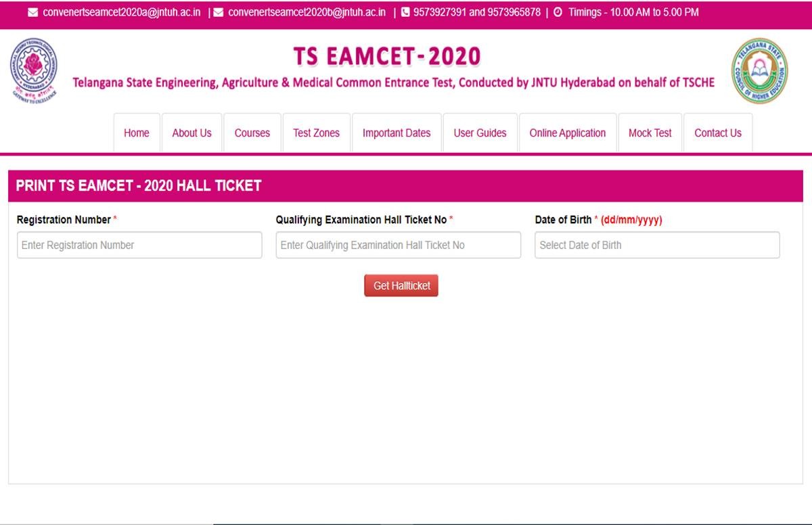This screenshot has width=812, height=525.
Task: Click the phone icon in top bar
Action: pos(405,13)
